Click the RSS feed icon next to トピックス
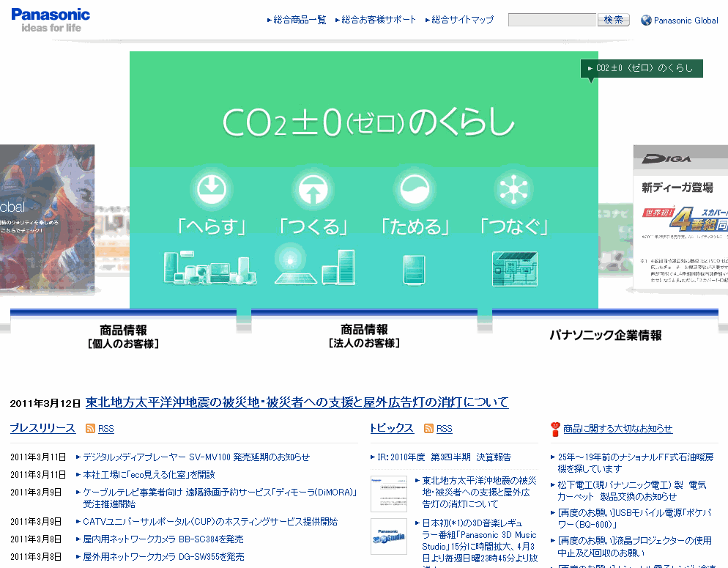Image resolution: width=728 pixels, height=568 pixels. (429, 428)
